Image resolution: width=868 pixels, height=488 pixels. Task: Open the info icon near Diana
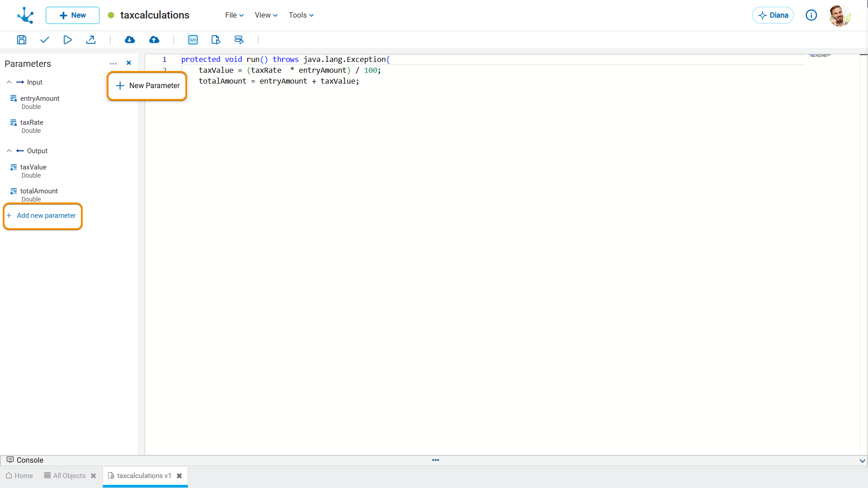(x=811, y=15)
